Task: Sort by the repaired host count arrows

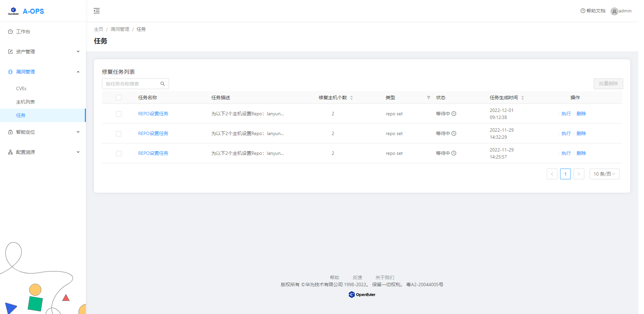Action: pos(352,98)
